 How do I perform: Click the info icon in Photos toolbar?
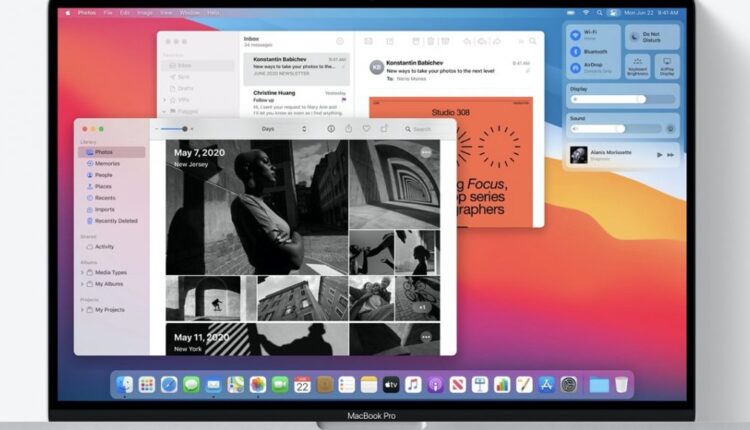tap(331, 129)
